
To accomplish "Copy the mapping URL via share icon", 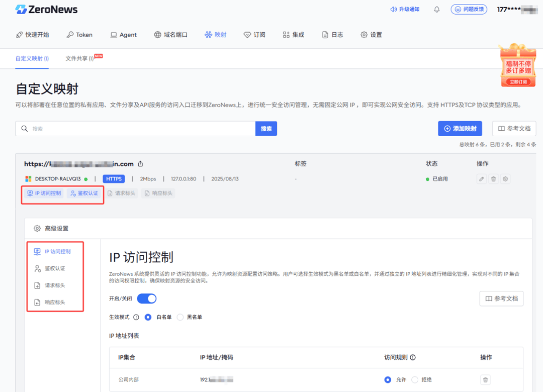I will coord(141,164).
